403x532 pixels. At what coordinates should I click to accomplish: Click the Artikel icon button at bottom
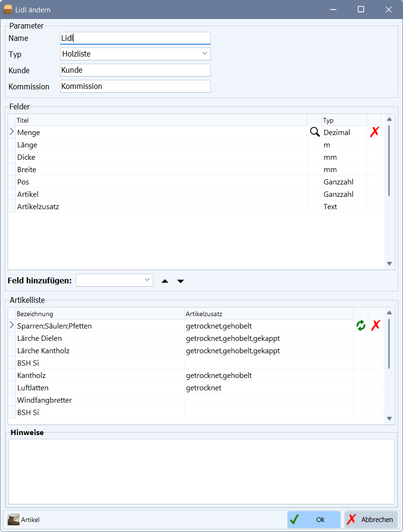click(24, 520)
